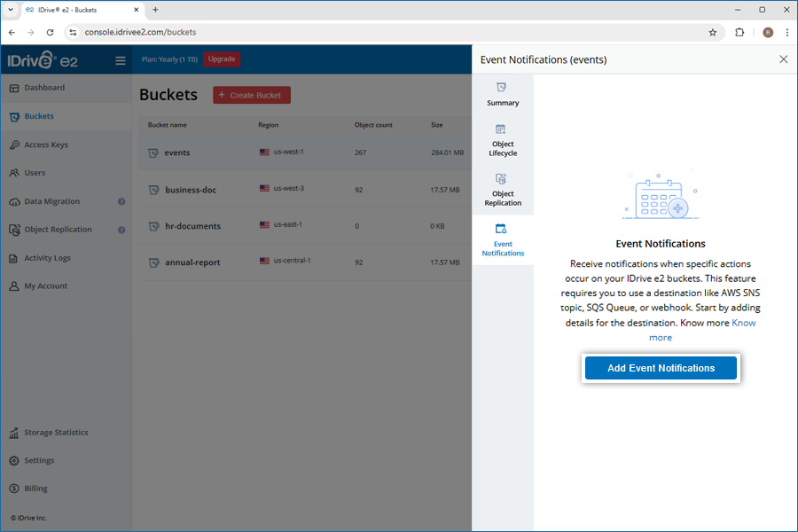Follow the Know more link
Screen dimensions: 798x532
click(743, 323)
